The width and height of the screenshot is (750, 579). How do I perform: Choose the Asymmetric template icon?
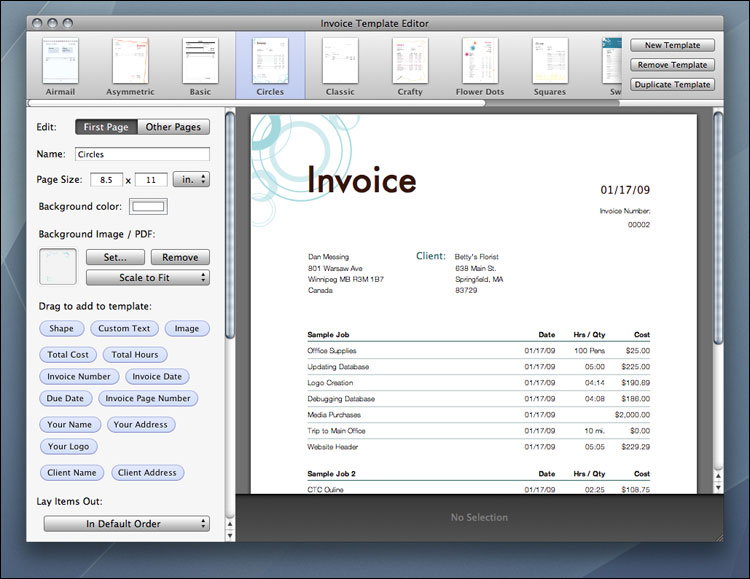coord(130,62)
